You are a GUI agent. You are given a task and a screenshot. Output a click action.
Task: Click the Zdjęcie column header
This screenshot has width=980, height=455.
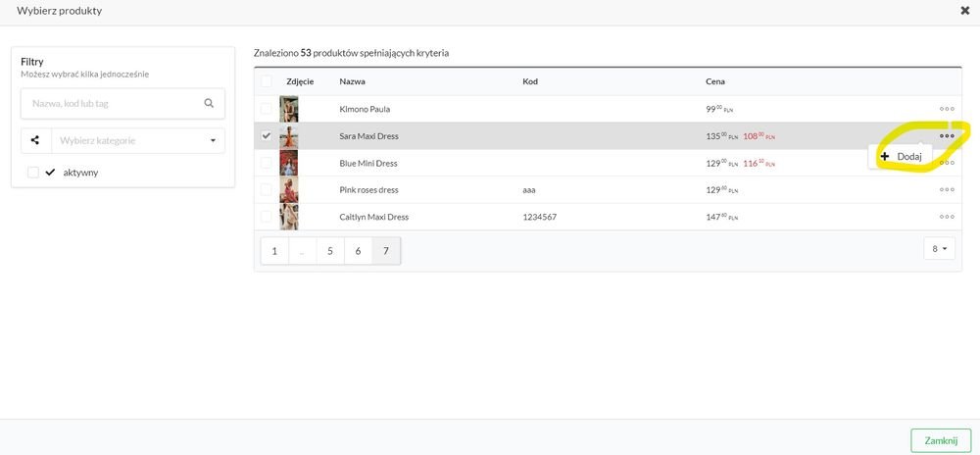[300, 81]
